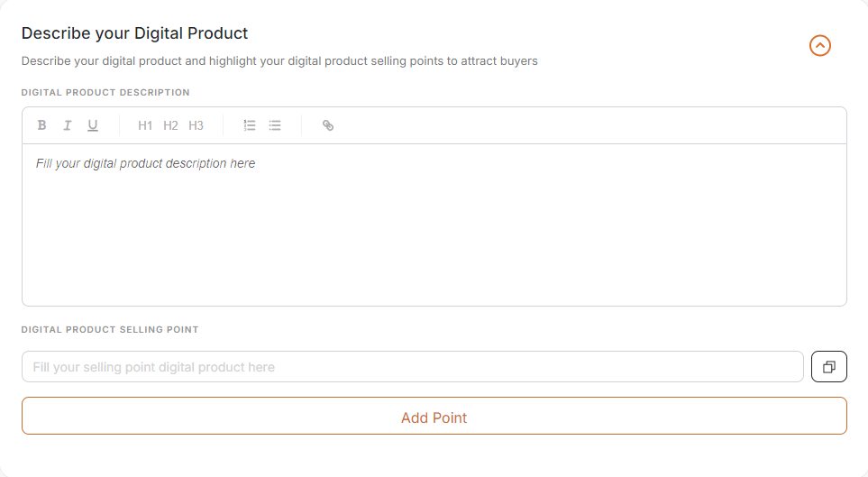This screenshot has width=868, height=477.
Task: Click the Digital Product Selling Point label
Action: click(x=110, y=329)
